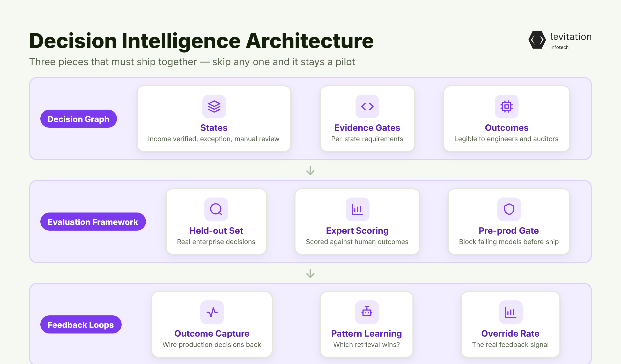Click the Outcomes heading
Screen dimensions: 621x364
[507, 128]
